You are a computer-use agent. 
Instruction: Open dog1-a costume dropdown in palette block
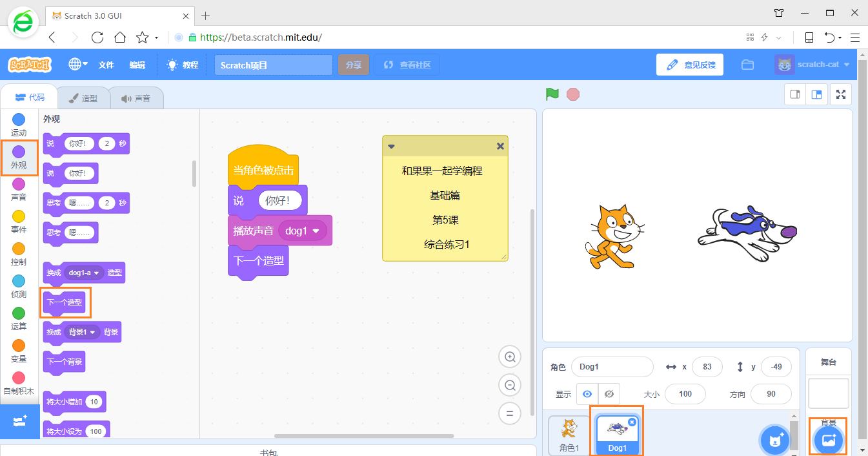(x=84, y=273)
